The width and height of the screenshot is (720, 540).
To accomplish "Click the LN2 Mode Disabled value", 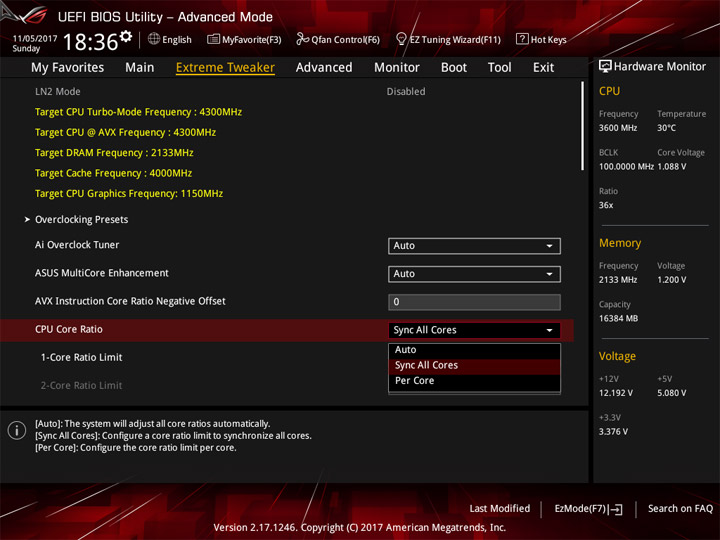I will [x=406, y=91].
